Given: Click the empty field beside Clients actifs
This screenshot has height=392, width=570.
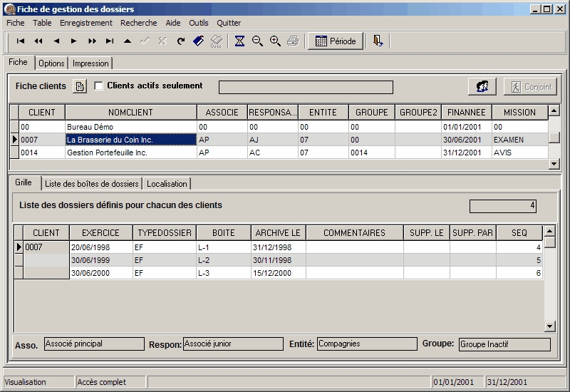Looking at the screenshot, I should click(305, 87).
